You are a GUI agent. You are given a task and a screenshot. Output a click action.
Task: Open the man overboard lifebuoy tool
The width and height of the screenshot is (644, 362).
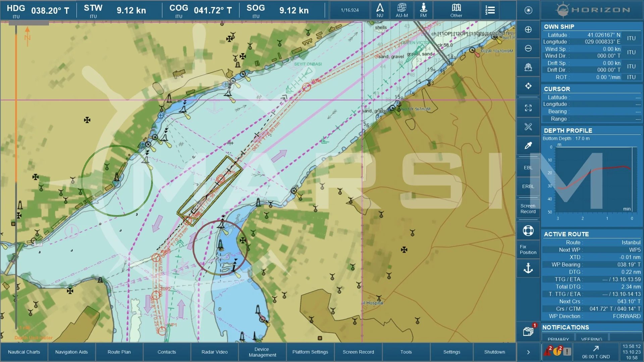coord(528,231)
